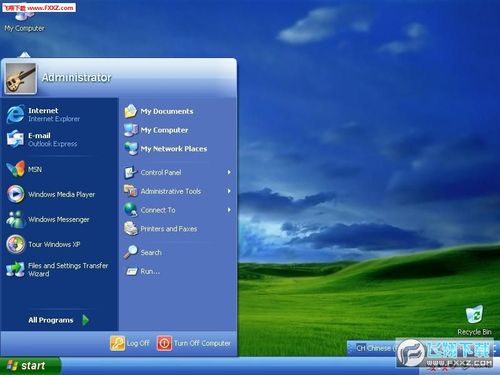Click Turn Off Computer button text
Image resolution: width=500 pixels, height=375 pixels.
[x=202, y=343]
